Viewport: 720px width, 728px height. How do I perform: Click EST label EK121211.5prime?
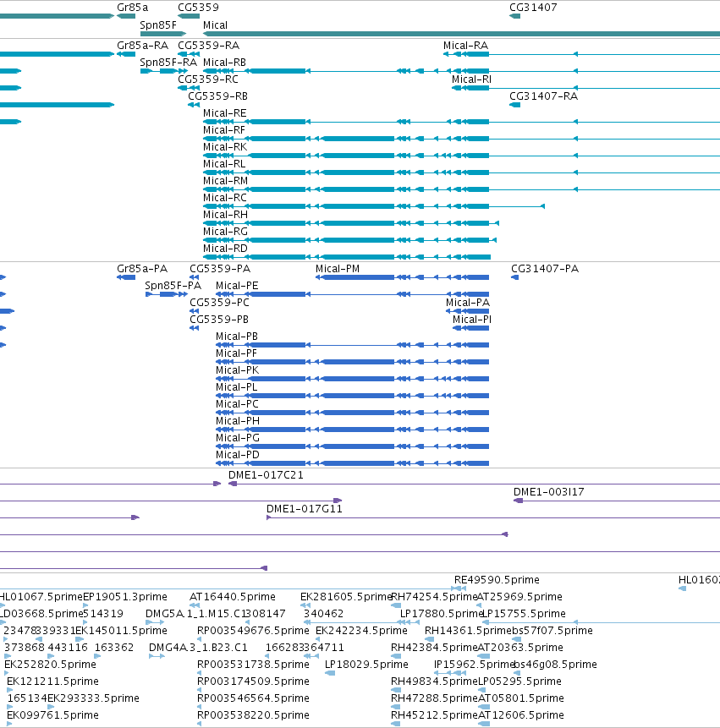(52, 681)
